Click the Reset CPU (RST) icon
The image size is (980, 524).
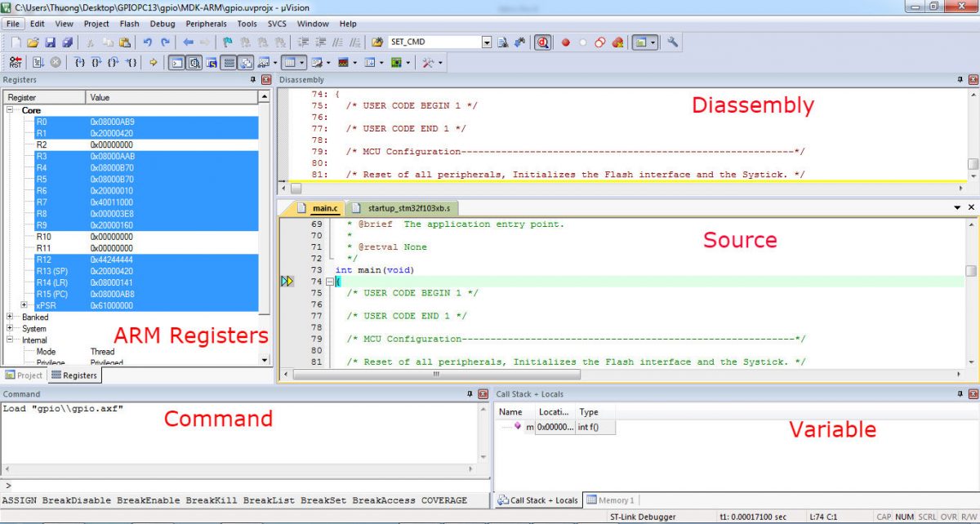(x=15, y=62)
